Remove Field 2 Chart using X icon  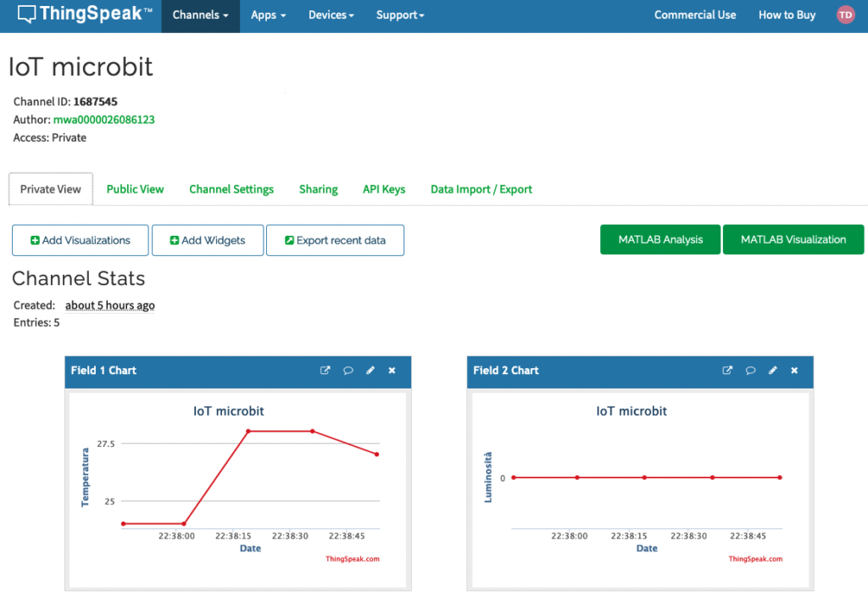point(794,371)
